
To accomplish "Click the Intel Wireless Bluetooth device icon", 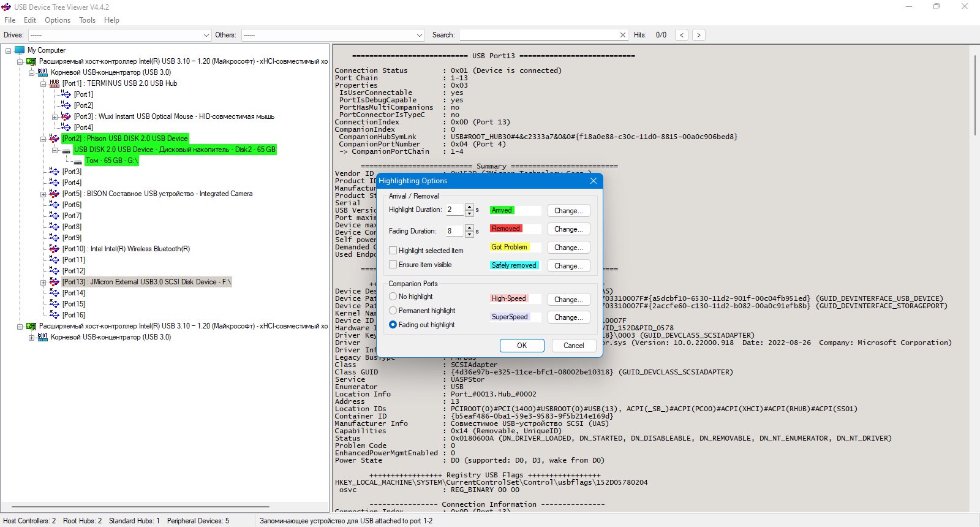I will point(55,249).
